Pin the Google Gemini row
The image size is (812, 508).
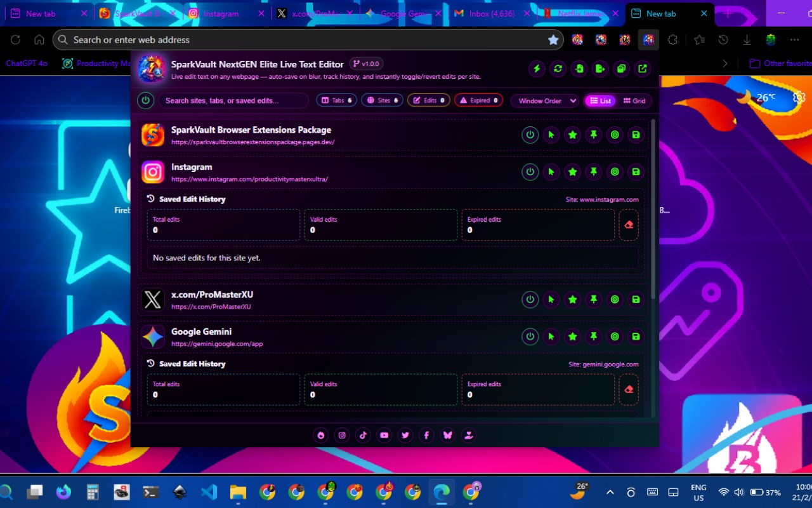pyautogui.click(x=594, y=336)
